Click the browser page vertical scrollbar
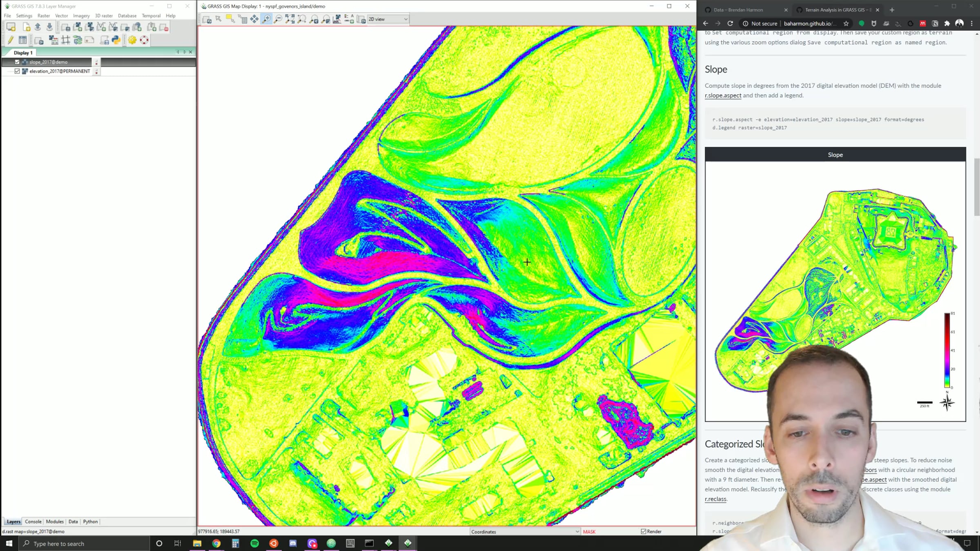Viewport: 980px width, 551px height. pos(977,188)
